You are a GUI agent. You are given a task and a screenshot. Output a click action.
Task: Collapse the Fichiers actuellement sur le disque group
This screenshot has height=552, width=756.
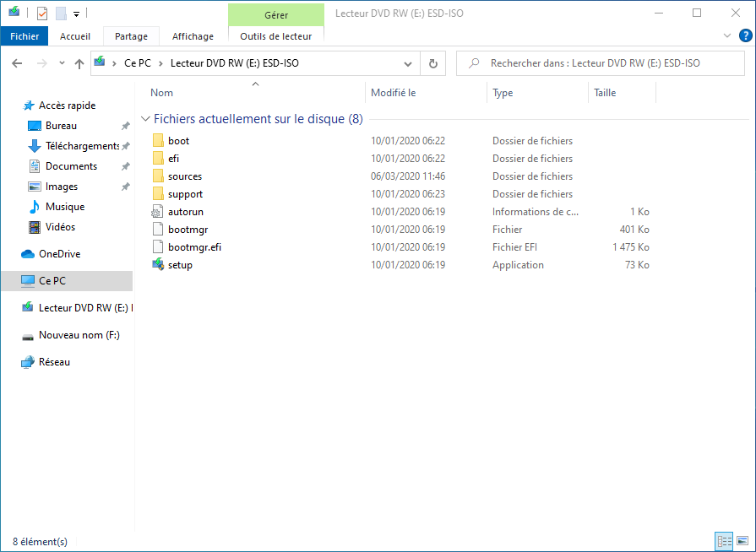pyautogui.click(x=145, y=119)
